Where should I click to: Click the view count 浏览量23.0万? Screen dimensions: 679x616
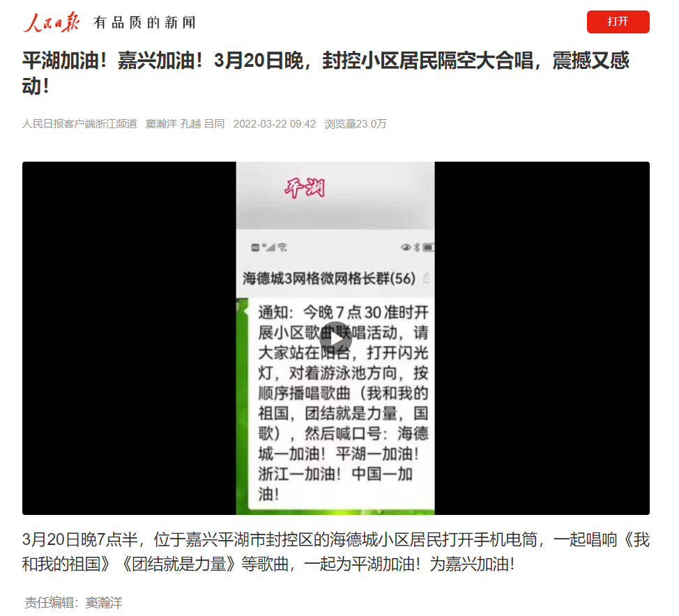coord(355,124)
